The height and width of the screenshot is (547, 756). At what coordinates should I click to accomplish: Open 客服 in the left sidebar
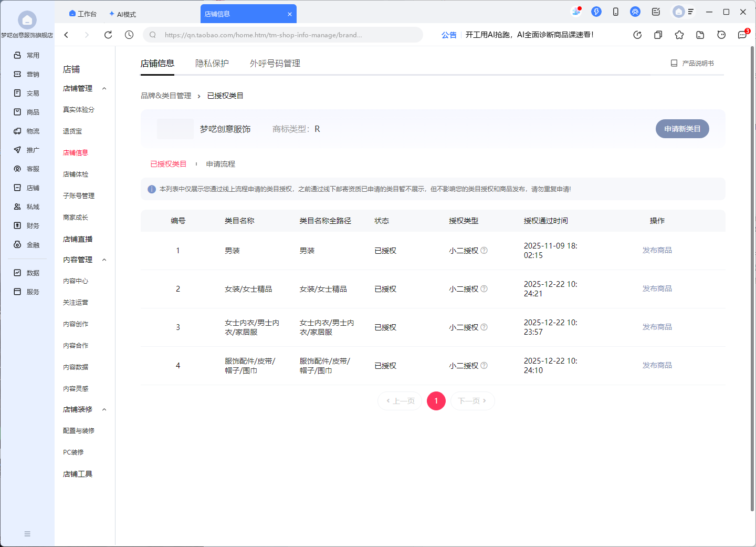click(x=27, y=169)
